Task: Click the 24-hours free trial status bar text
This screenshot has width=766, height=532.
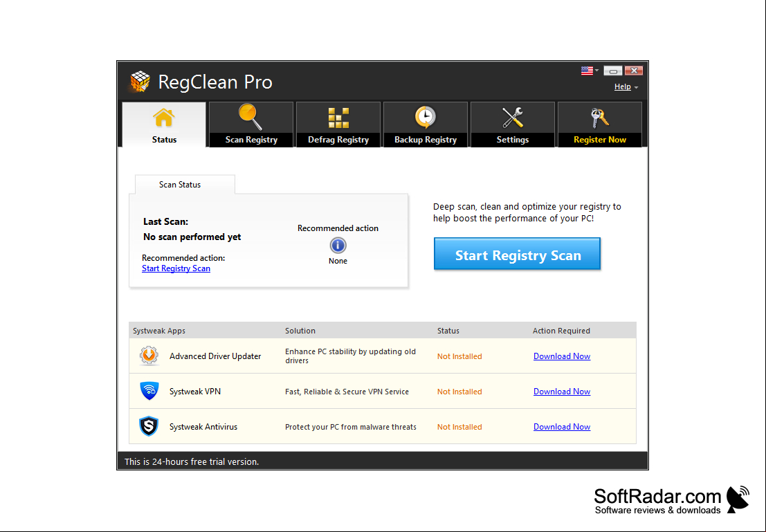Action: pos(192,461)
